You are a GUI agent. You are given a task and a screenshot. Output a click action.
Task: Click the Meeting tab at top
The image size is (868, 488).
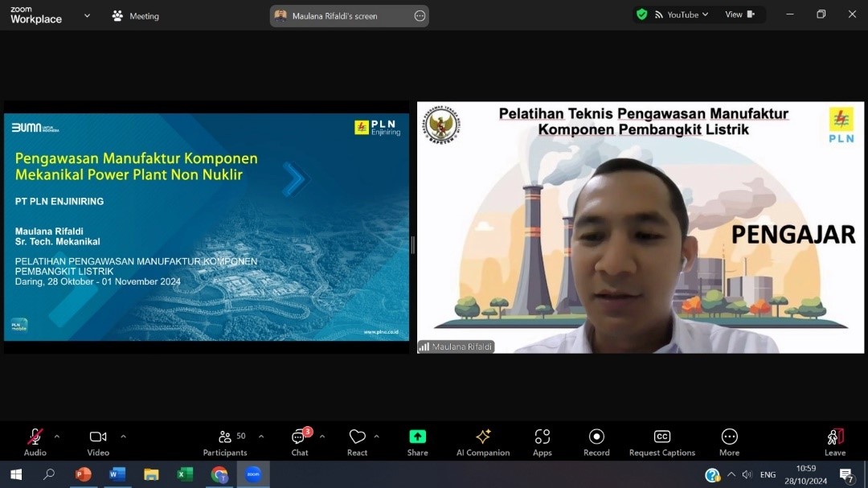pyautogui.click(x=136, y=16)
